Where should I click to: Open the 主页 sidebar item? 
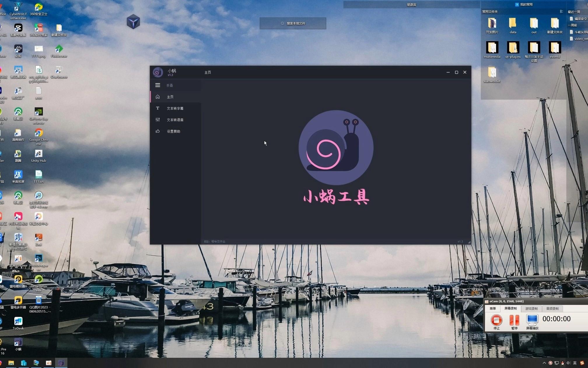click(176, 97)
